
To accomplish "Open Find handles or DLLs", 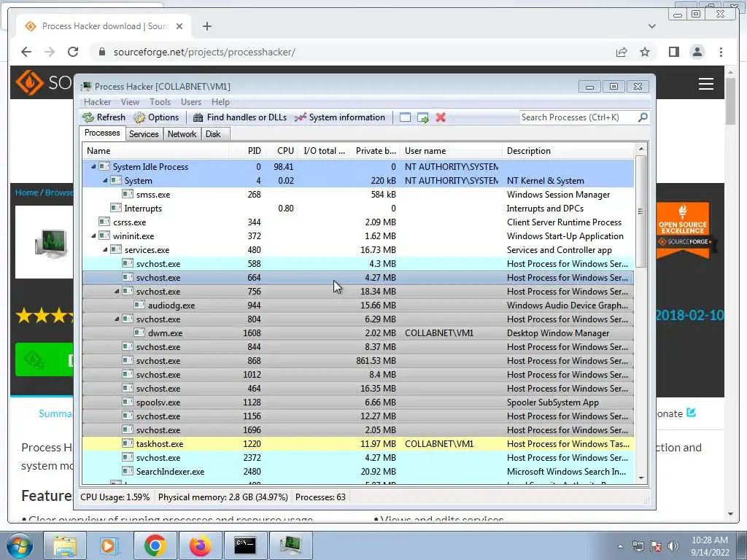I will (x=240, y=117).
